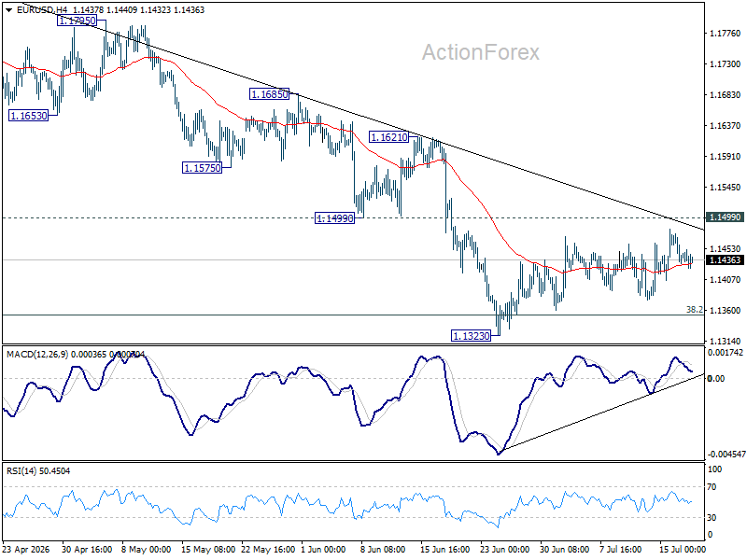Click the current price marker 1.14363
This screenshot has width=747, height=560.
(725, 260)
